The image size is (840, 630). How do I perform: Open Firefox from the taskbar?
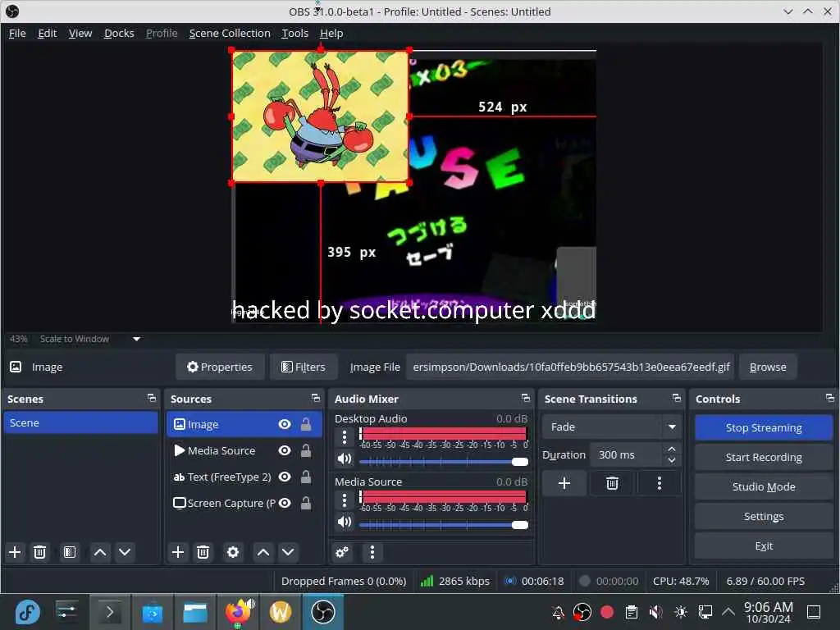point(239,612)
